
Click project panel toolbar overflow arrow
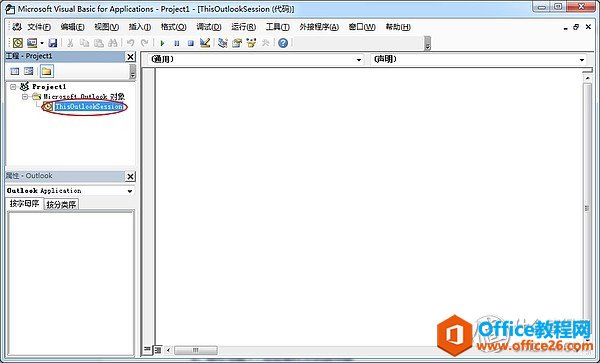point(132,72)
